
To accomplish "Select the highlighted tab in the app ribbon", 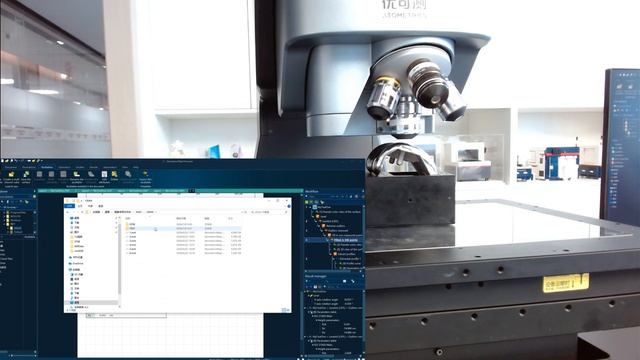I will click(47, 167).
